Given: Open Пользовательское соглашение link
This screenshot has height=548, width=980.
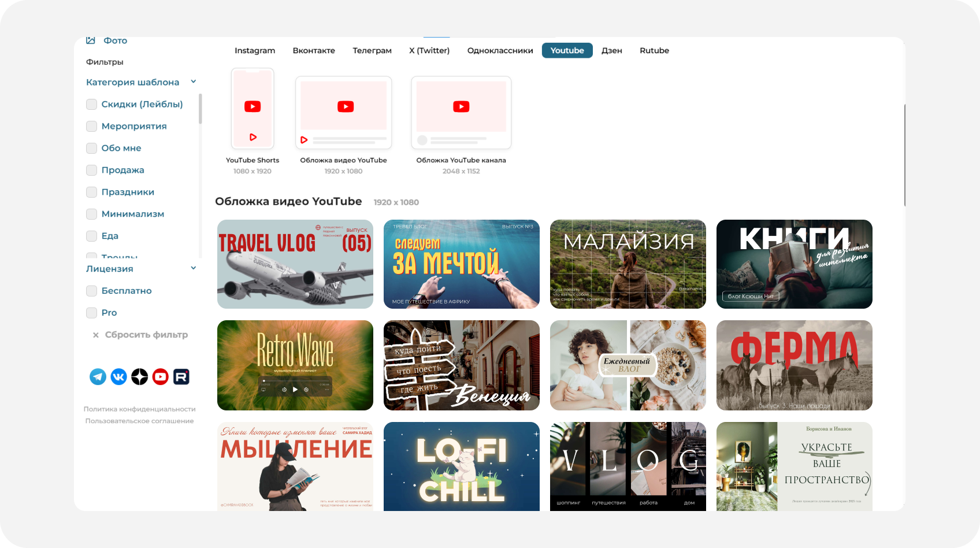Looking at the screenshot, I should 140,421.
